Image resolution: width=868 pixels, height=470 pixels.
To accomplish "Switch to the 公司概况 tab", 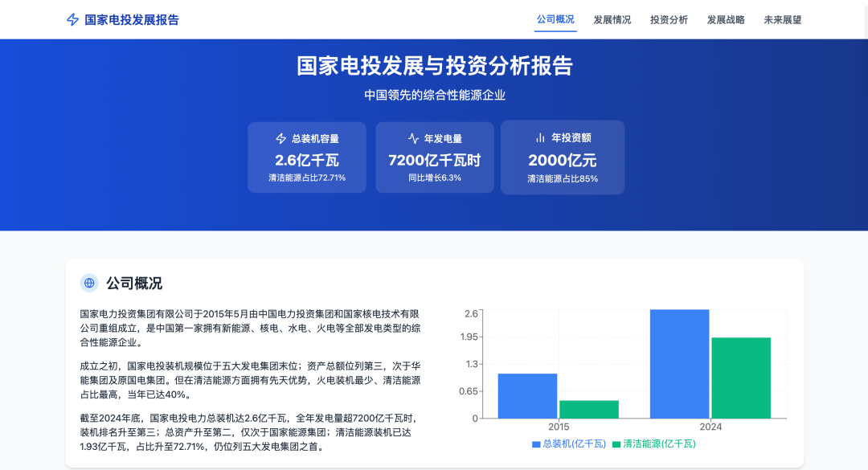I will 555,19.
